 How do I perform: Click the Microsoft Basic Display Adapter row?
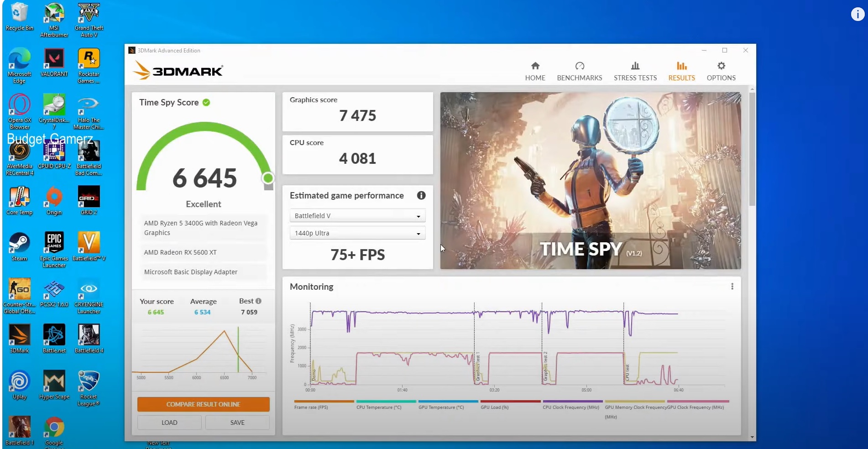click(203, 272)
